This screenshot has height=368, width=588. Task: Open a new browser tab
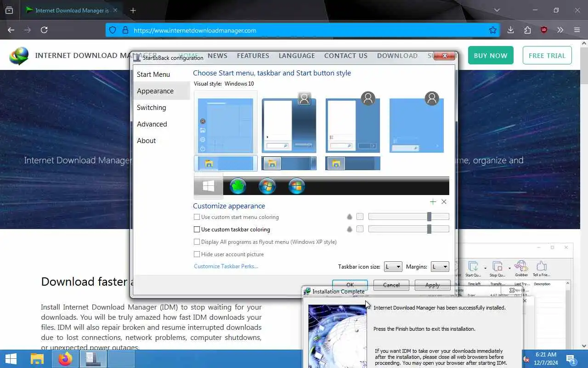coord(133,10)
